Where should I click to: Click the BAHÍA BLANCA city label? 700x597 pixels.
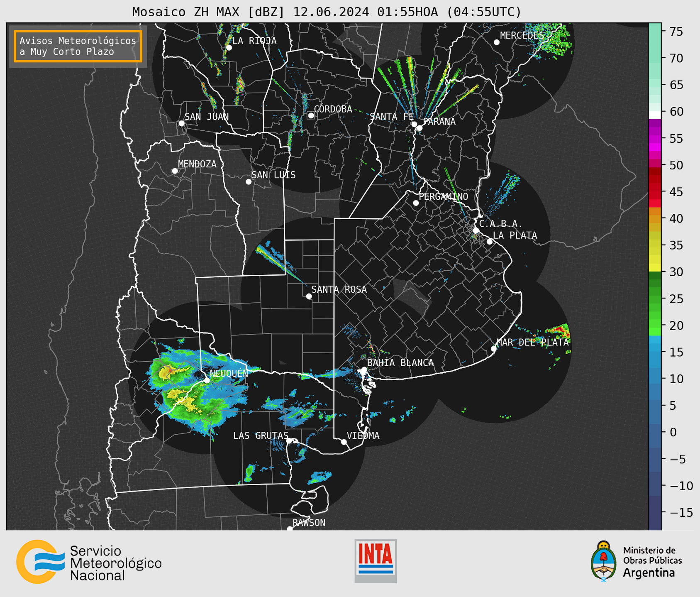tap(400, 363)
